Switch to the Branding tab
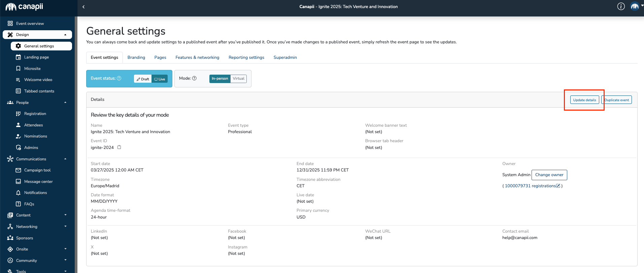Viewport: 644px width, 273px height. (x=136, y=57)
